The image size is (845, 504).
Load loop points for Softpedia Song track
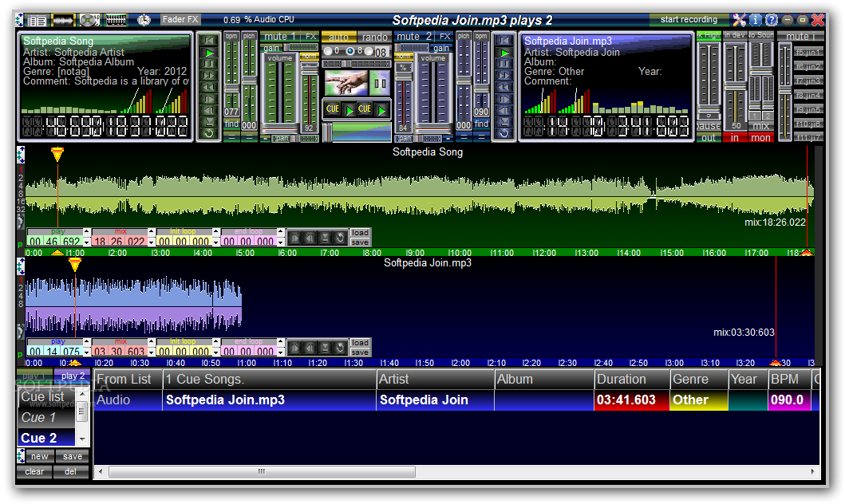coord(360,233)
